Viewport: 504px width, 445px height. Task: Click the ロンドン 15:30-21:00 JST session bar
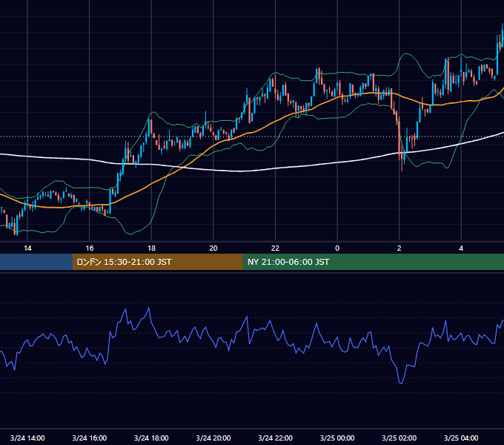coord(157,262)
